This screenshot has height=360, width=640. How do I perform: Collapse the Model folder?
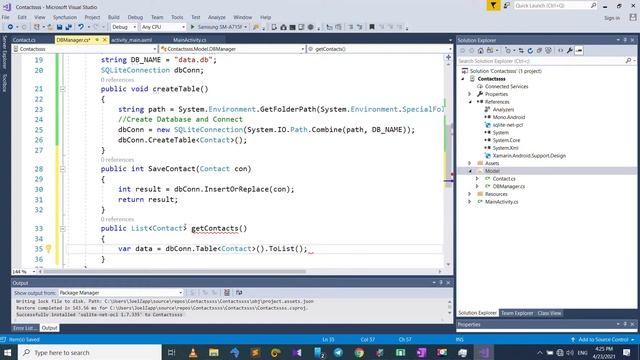click(x=469, y=171)
